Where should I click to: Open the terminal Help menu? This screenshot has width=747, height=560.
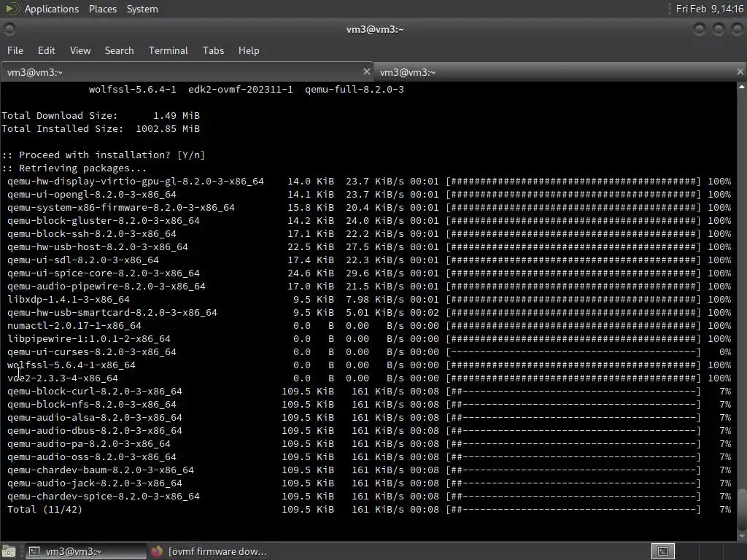tap(249, 50)
